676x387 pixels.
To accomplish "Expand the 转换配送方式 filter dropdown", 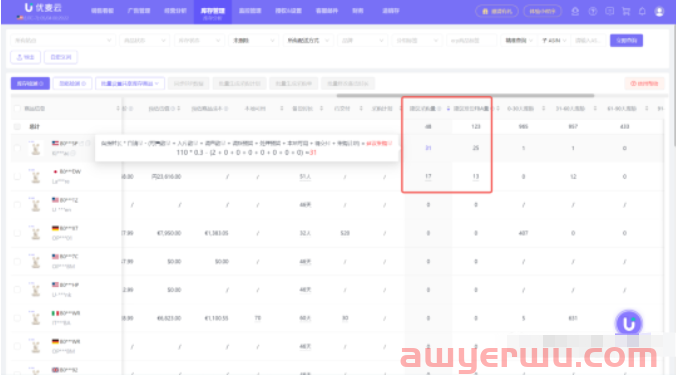I will [307, 41].
